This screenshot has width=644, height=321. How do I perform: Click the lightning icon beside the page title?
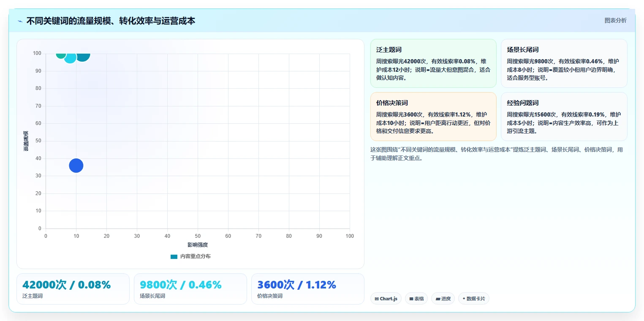point(20,21)
